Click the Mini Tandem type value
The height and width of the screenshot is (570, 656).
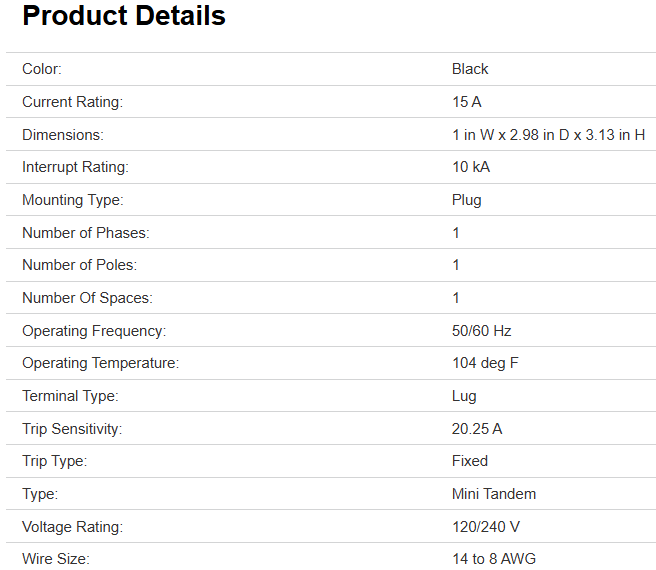(494, 494)
